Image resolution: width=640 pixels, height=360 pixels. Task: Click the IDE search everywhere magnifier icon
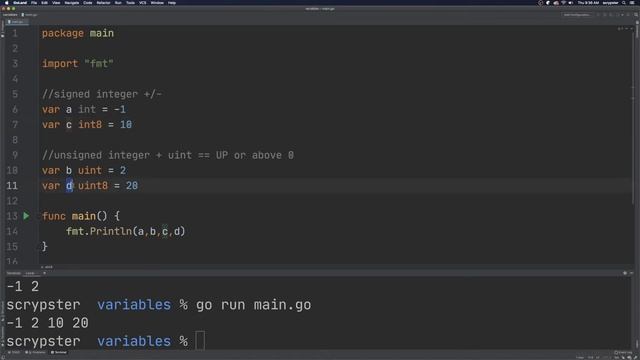tap(636, 15)
